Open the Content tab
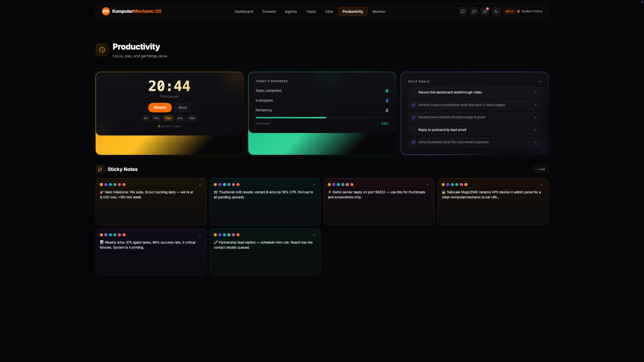644x362 pixels. coord(269,11)
